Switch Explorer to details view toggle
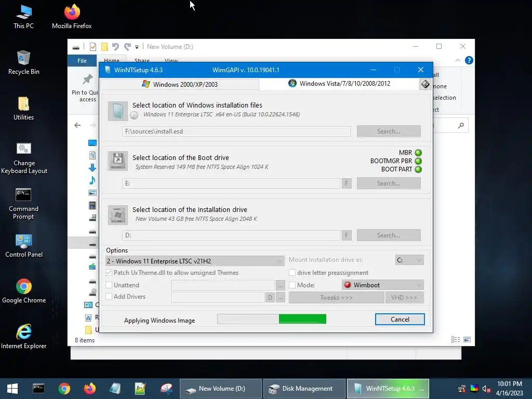The image size is (532, 399). [x=456, y=340]
